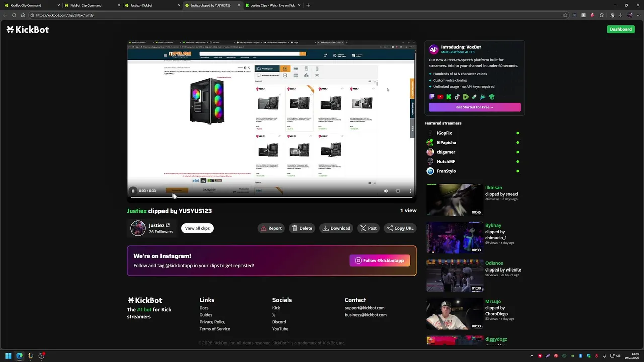Email business@kickbot.com

pos(366,315)
